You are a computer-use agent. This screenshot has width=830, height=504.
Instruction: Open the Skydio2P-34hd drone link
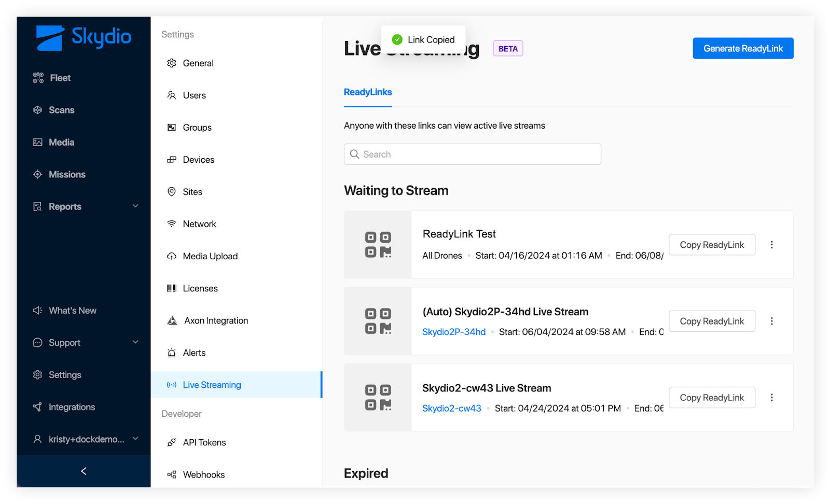click(454, 332)
